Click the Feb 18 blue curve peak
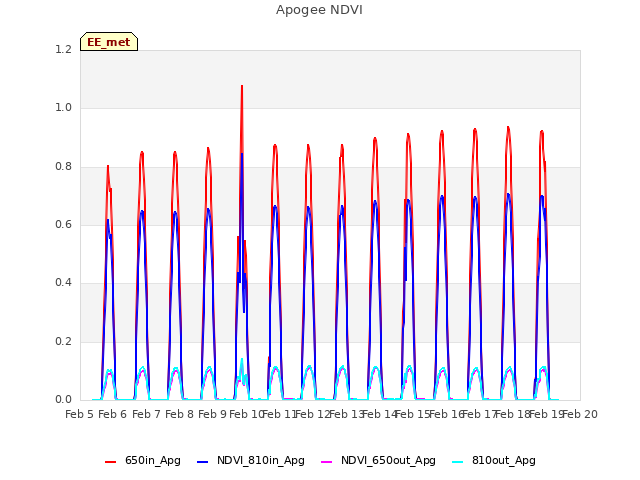This screenshot has width=640, height=480. [508, 194]
